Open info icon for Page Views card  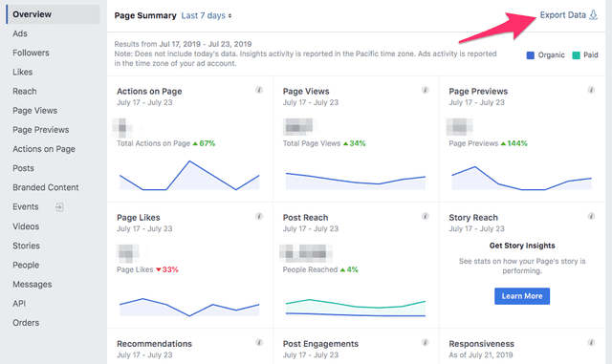pyautogui.click(x=425, y=90)
